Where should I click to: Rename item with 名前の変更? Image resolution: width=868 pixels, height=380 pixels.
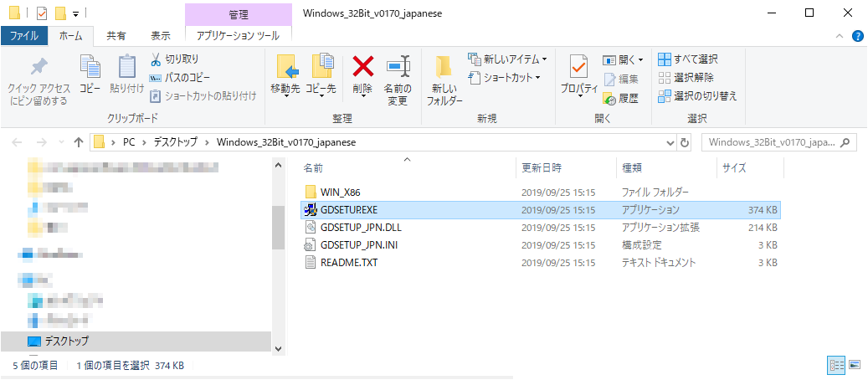click(x=398, y=81)
